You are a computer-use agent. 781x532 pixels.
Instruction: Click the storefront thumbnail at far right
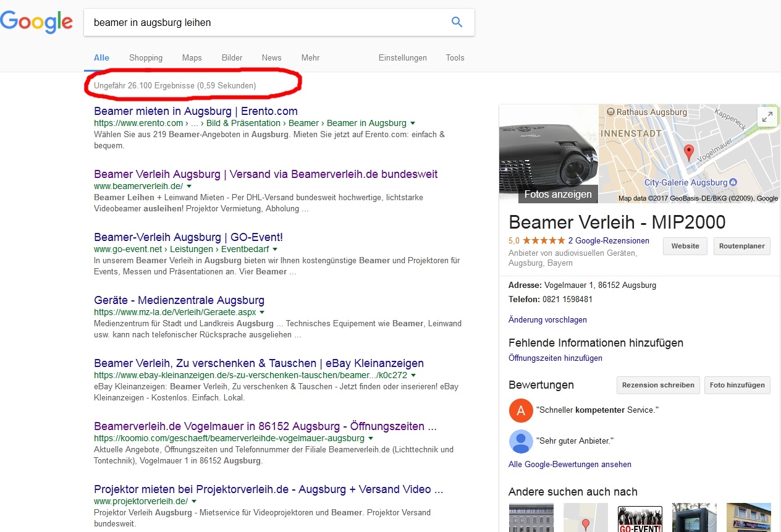click(749, 518)
